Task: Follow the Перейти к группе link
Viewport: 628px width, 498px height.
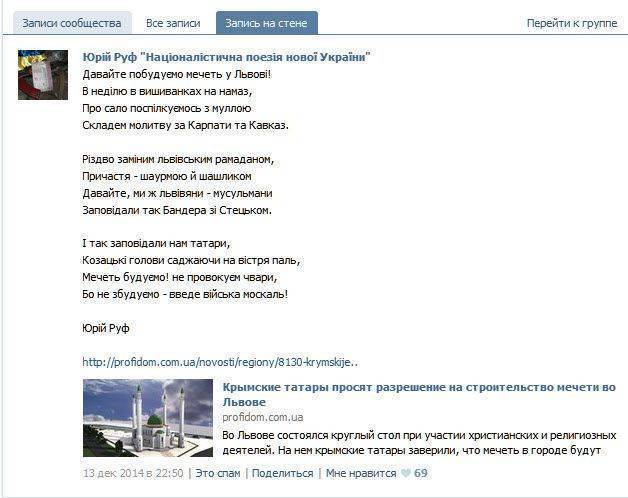Action: [x=572, y=23]
